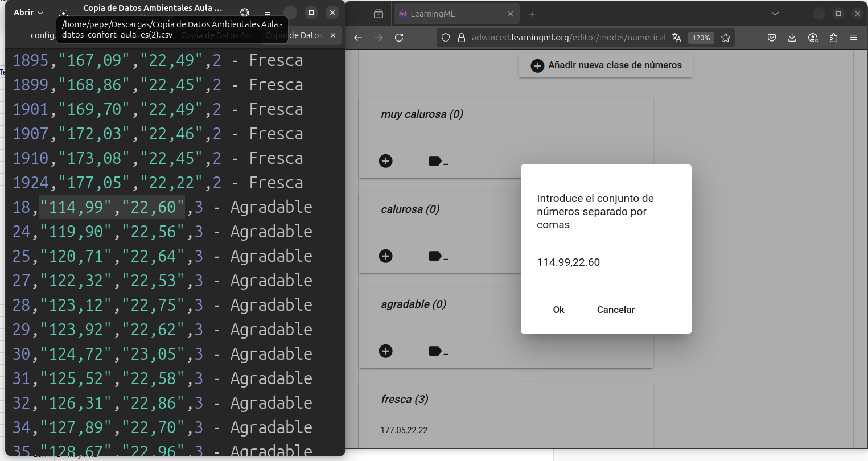Open the text editor hamburger menu icon
The height and width of the screenshot is (461, 868).
point(266,11)
